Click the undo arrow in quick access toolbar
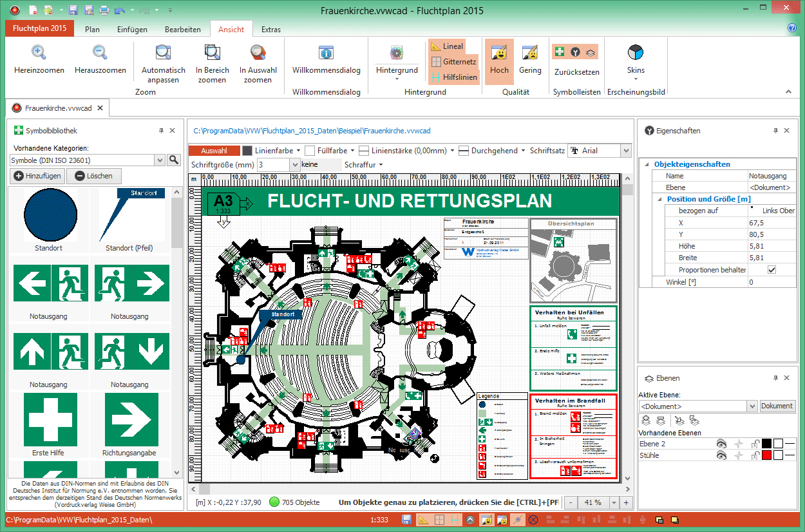The width and height of the screenshot is (805, 532). pyautogui.click(x=119, y=10)
